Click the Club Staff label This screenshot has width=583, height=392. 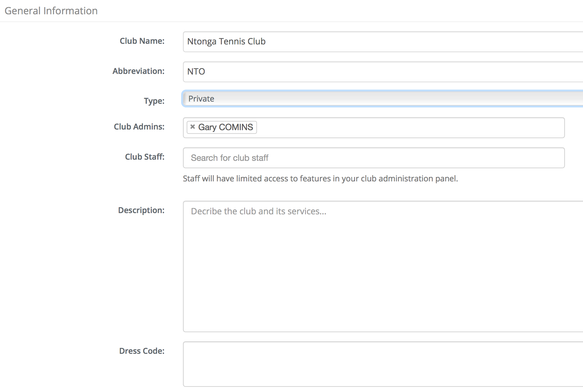pyautogui.click(x=145, y=157)
